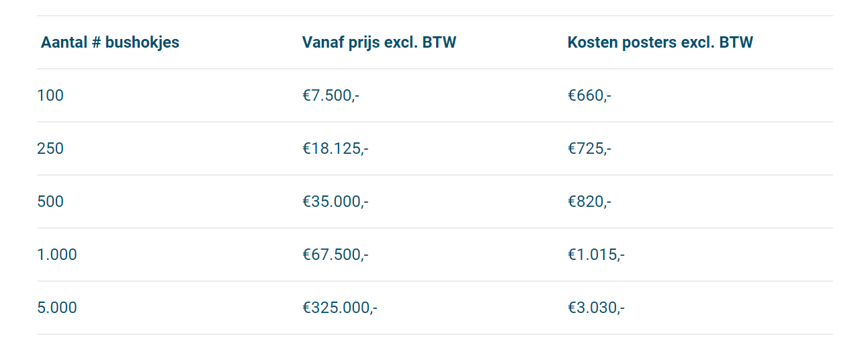Select the €1.015,- poster cost
The width and height of the screenshot is (868, 360).
(x=596, y=255)
